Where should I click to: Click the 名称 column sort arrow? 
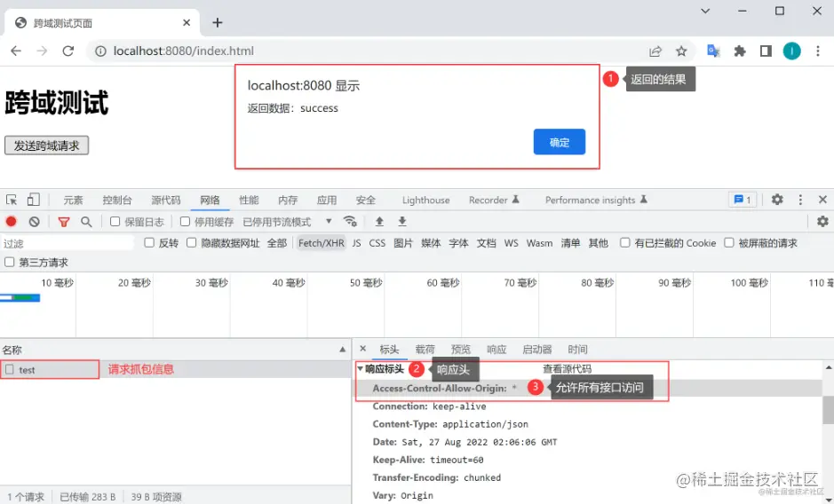pos(342,350)
